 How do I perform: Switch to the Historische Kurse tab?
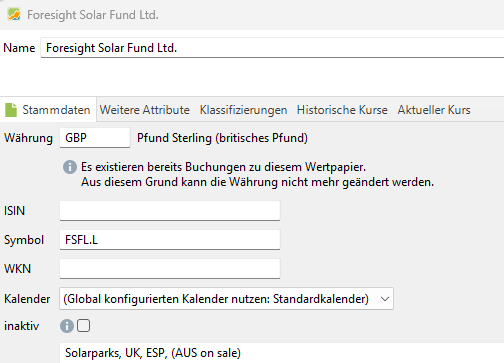342,110
